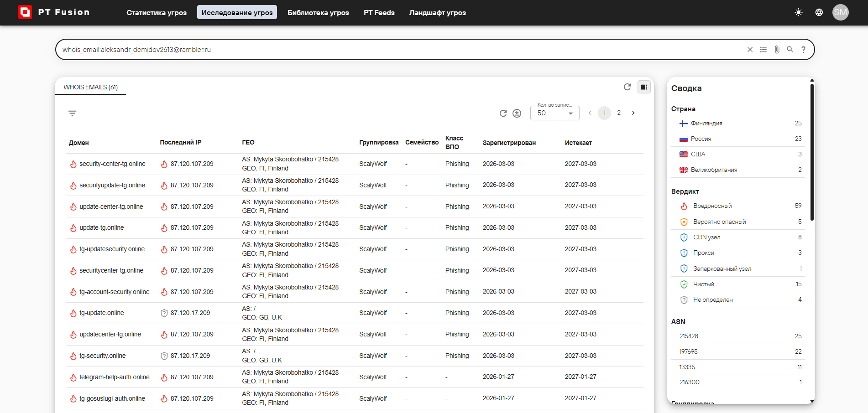Open the search query list icon

coord(763,50)
